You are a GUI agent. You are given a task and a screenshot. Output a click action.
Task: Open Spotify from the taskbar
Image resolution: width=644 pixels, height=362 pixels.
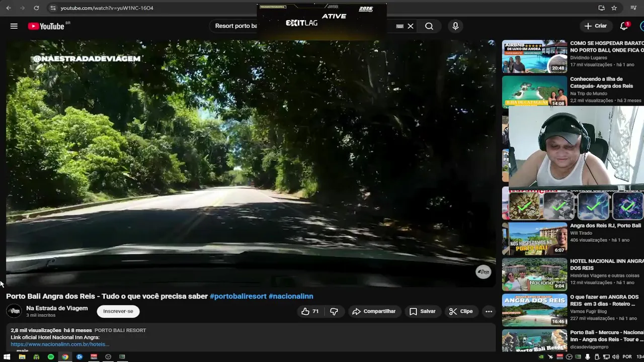coord(51,357)
